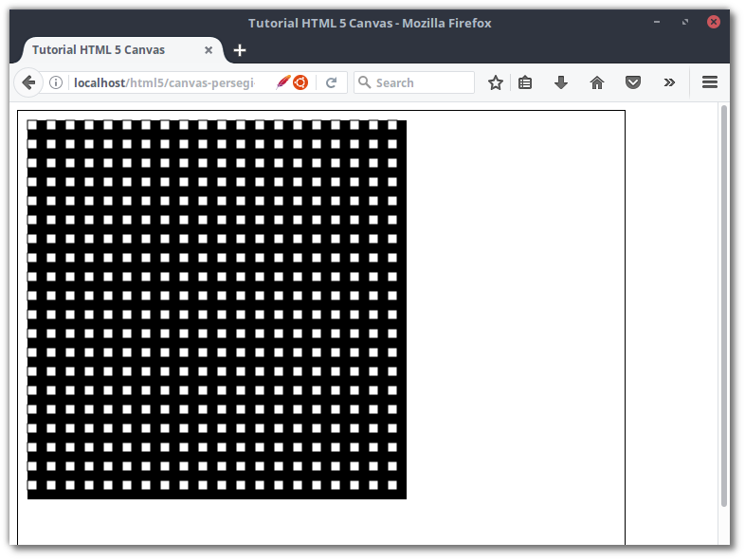
Task: Click the feather extension icon in address bar
Action: pyautogui.click(x=282, y=82)
